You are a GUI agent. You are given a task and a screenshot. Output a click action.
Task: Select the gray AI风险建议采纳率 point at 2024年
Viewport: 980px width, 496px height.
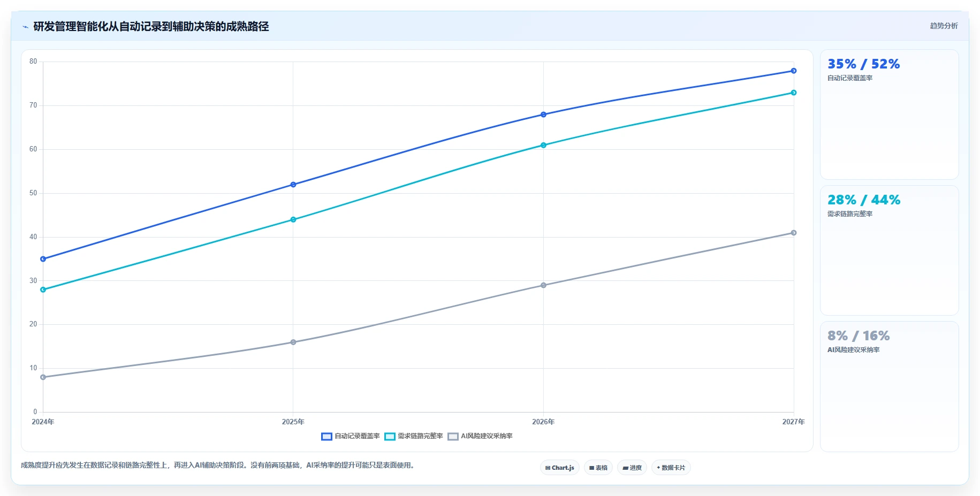click(43, 377)
